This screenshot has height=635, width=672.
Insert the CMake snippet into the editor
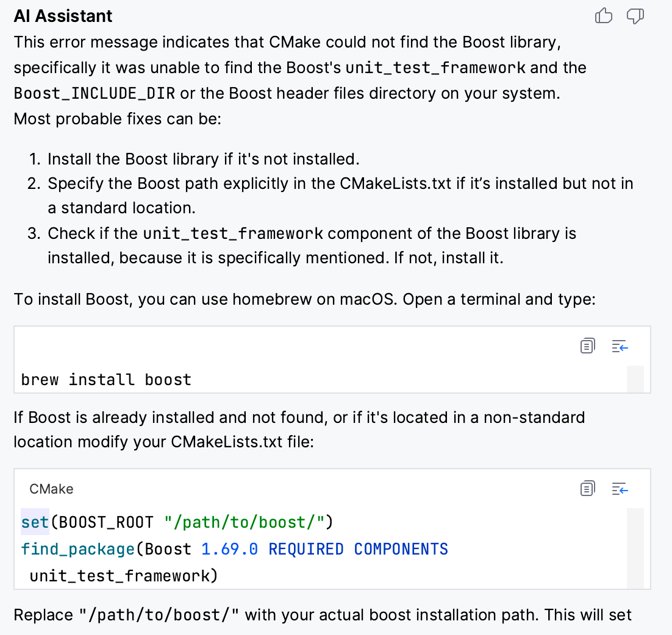[x=619, y=488]
